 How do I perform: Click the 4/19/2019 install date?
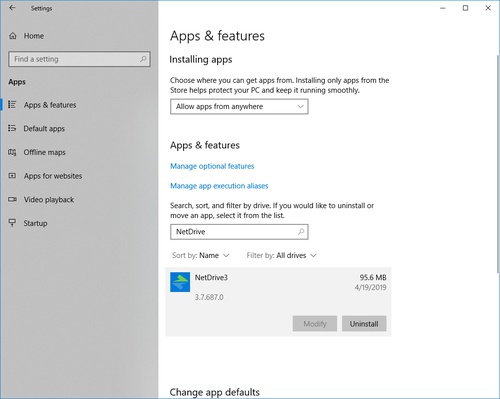(x=370, y=287)
